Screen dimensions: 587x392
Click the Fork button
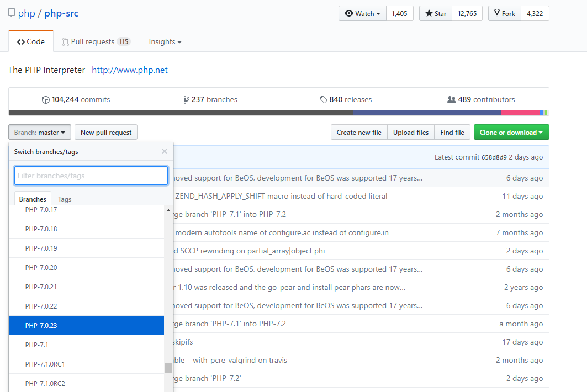[x=504, y=14]
